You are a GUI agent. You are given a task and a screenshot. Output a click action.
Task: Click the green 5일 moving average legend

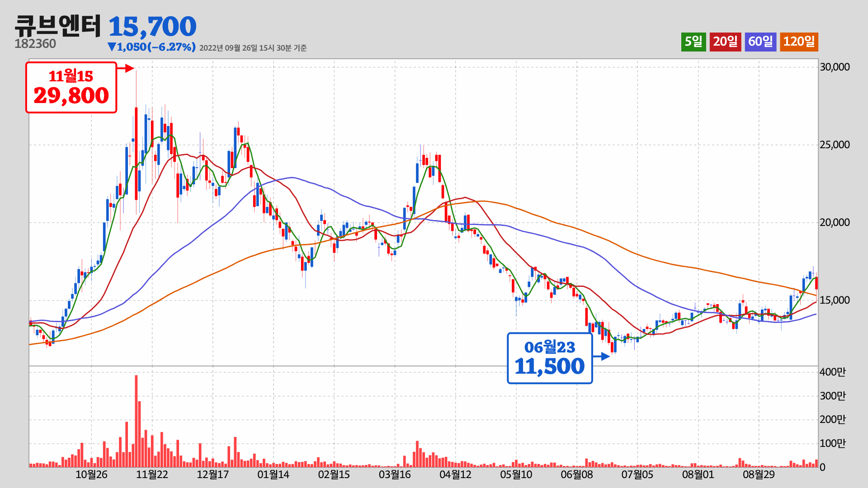693,42
